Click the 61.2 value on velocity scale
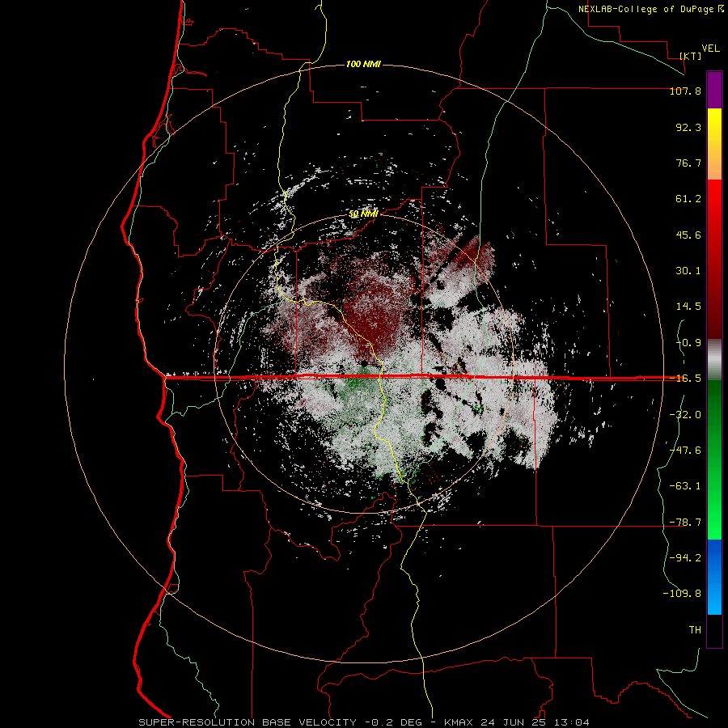 tap(688, 199)
